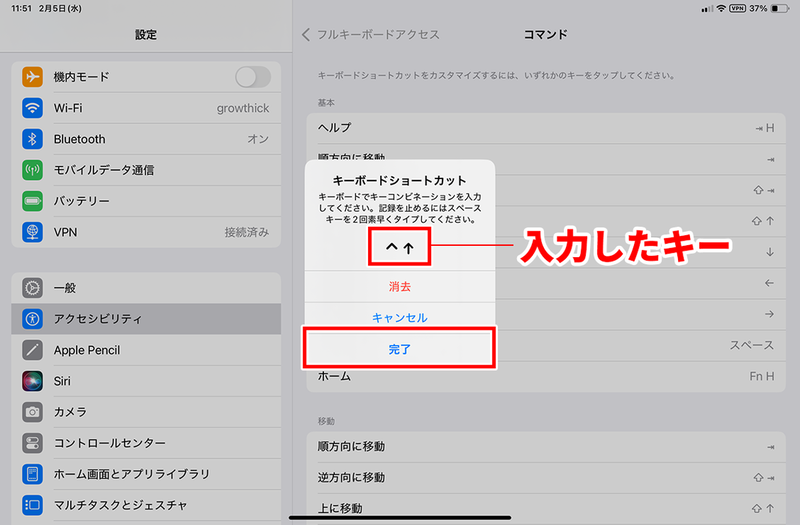Tap the コントロールセンター icon

click(x=32, y=443)
